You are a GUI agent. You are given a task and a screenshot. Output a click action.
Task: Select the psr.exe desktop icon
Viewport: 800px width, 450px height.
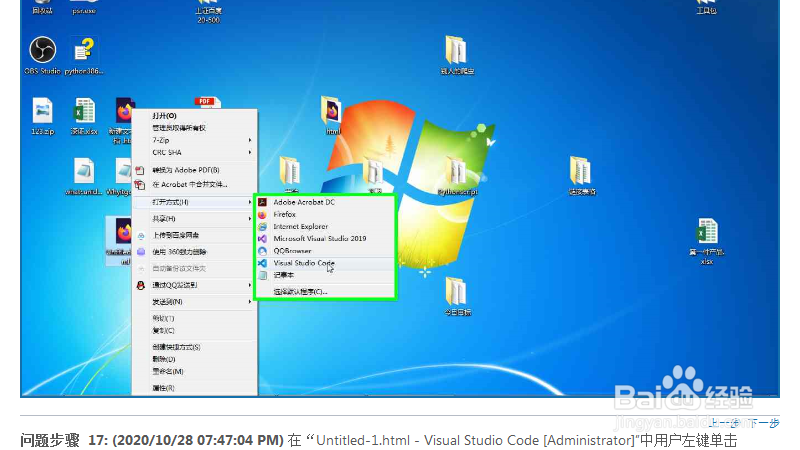[x=84, y=7]
